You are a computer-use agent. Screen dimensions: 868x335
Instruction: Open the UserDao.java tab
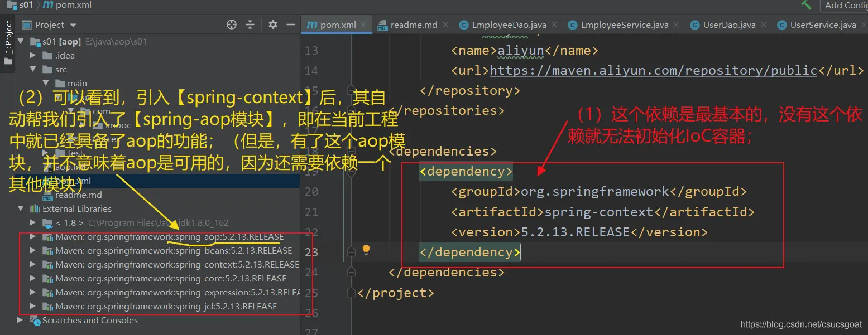[x=729, y=25]
